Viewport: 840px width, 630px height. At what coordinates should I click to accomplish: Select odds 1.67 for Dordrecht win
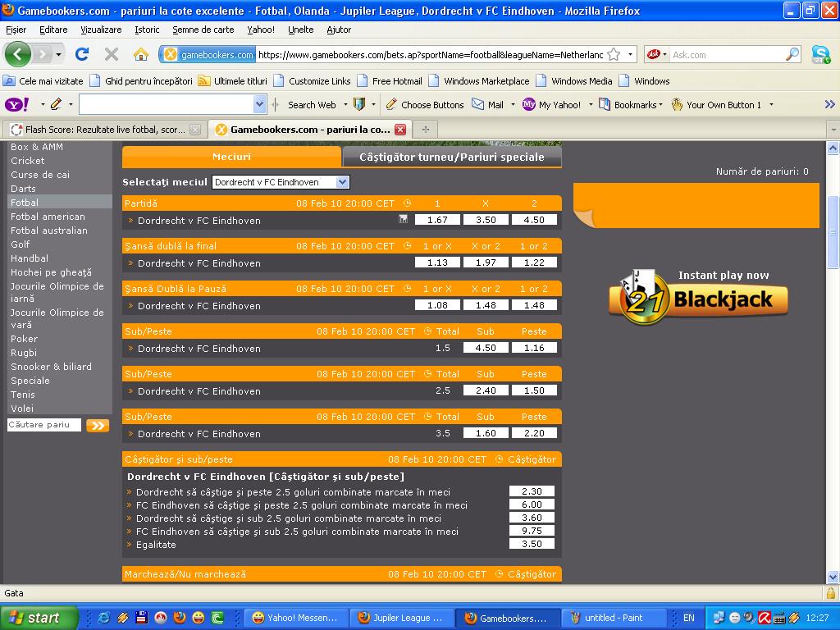(437, 220)
